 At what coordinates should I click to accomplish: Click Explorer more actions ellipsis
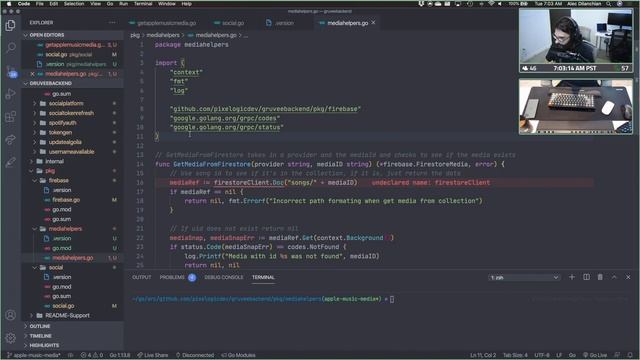click(112, 22)
